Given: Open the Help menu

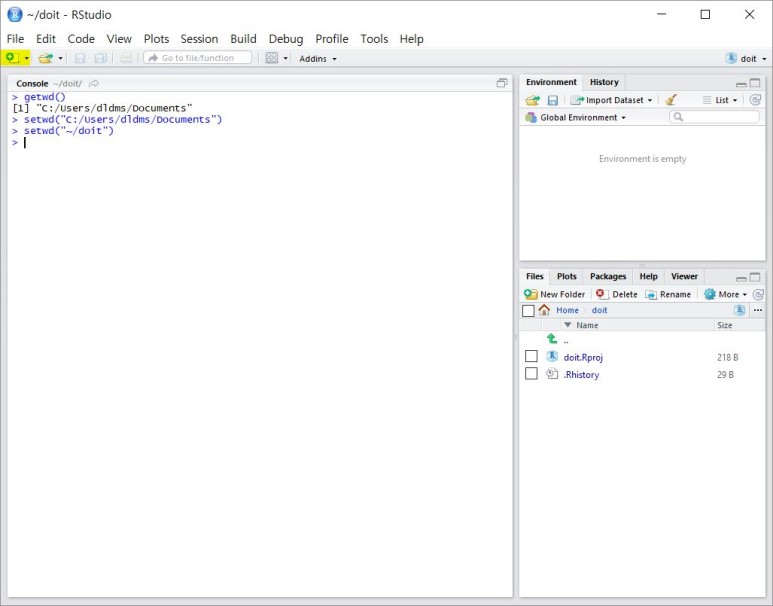Looking at the screenshot, I should point(412,39).
